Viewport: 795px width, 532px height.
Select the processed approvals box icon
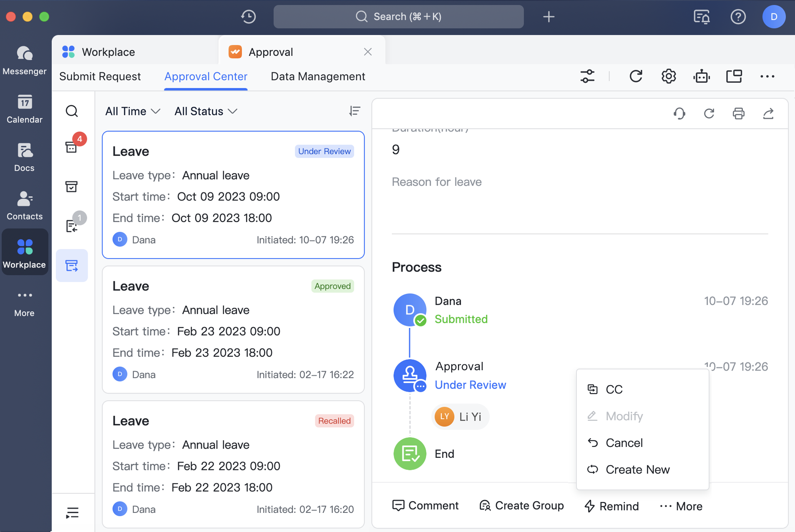(x=72, y=187)
